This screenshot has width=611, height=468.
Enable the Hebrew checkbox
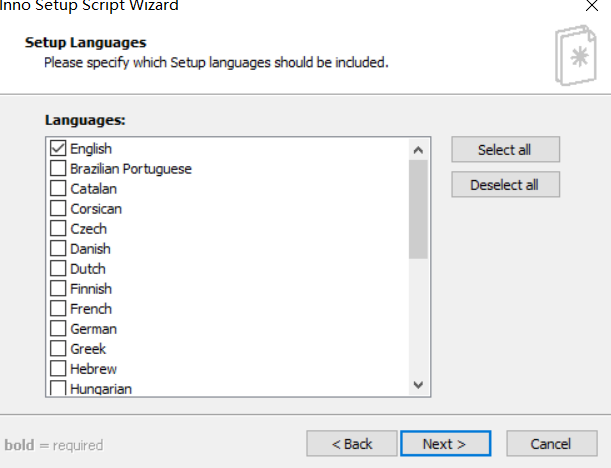pyautogui.click(x=58, y=368)
